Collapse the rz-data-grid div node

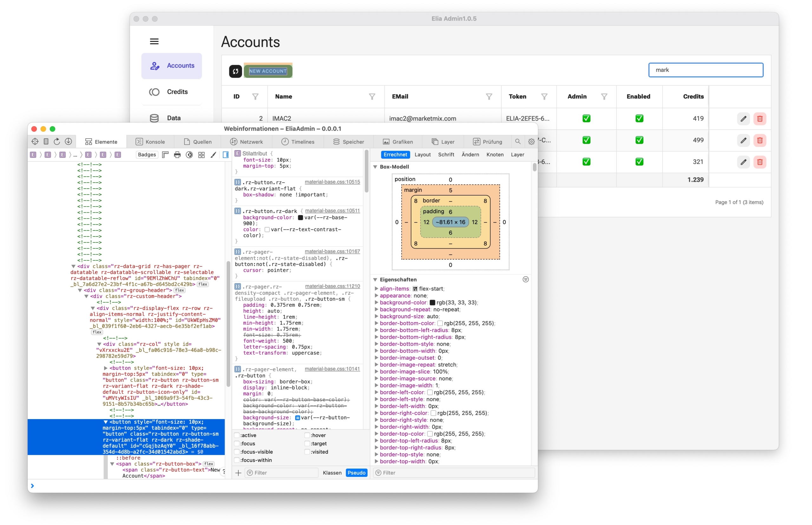coord(73,266)
